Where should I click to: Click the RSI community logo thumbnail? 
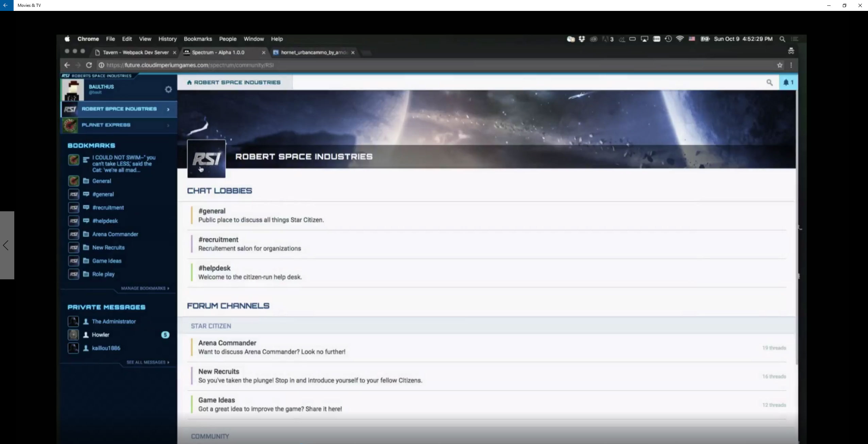pyautogui.click(x=206, y=159)
